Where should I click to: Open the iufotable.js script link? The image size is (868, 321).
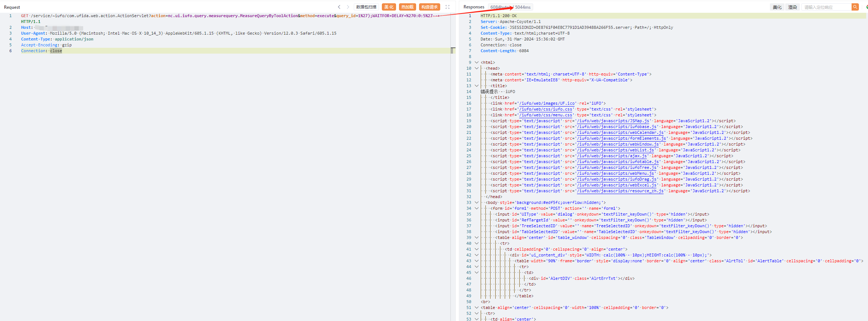(x=618, y=162)
